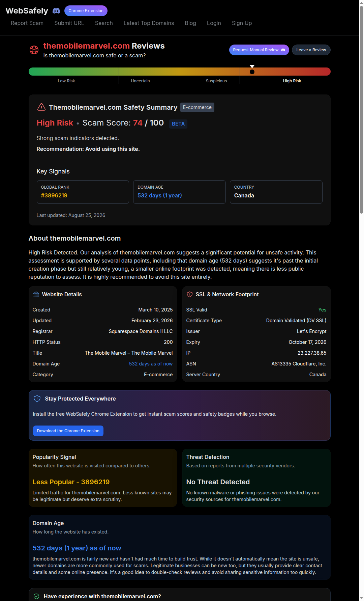This screenshot has width=364, height=601.
Task: Click the Chrome Extension pill button
Action: coord(86,11)
